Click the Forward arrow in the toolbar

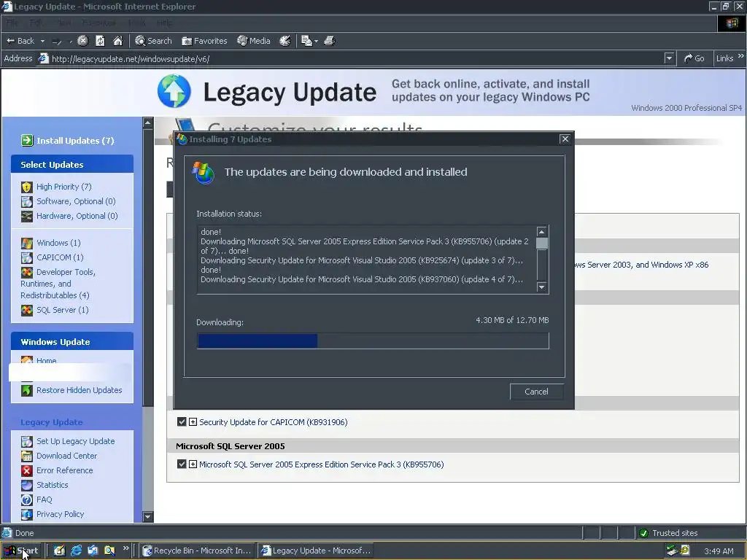pyautogui.click(x=57, y=41)
